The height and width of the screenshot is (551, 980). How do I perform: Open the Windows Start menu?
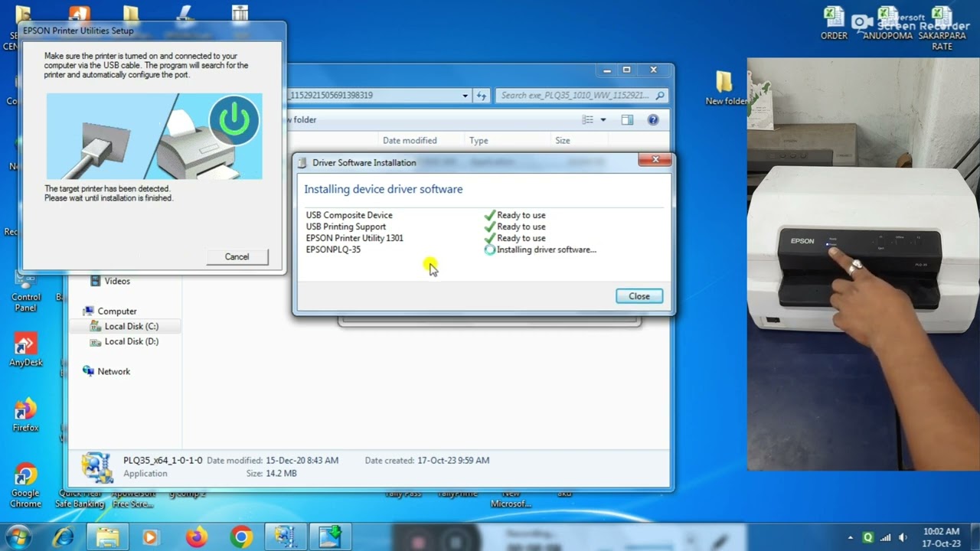(x=18, y=537)
